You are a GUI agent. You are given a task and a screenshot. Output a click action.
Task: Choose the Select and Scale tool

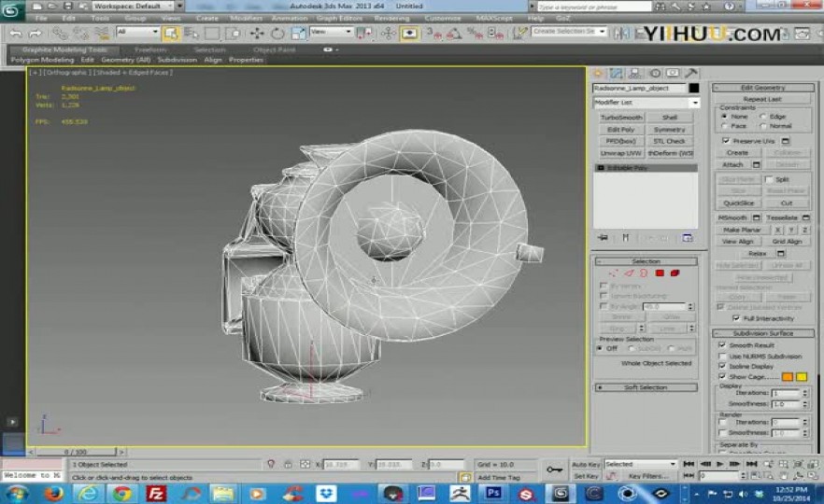(x=297, y=34)
